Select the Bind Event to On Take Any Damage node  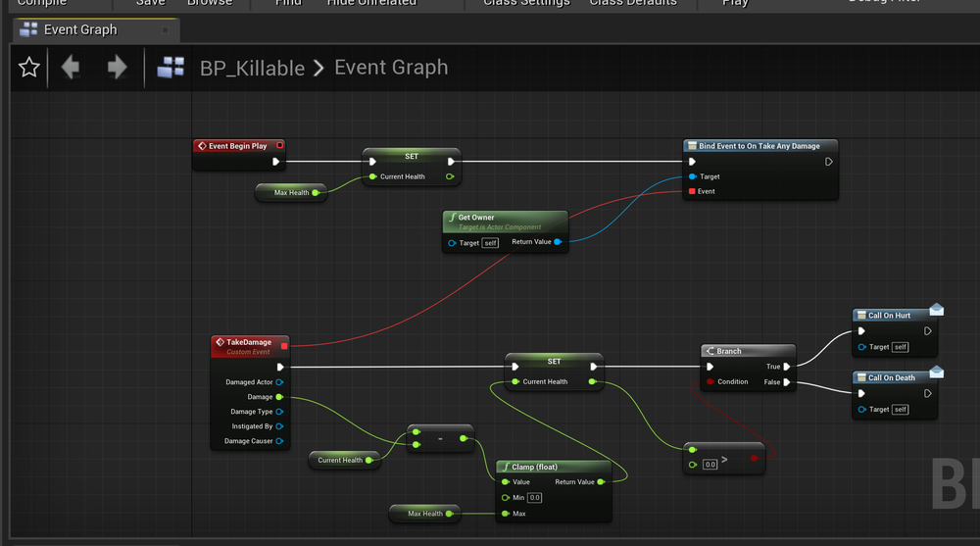[759, 146]
